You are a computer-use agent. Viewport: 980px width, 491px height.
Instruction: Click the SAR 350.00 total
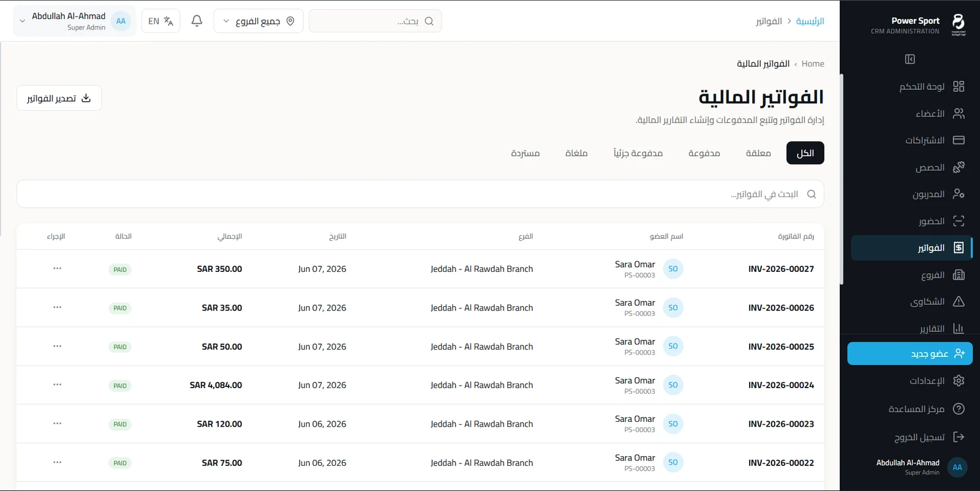pyautogui.click(x=219, y=269)
